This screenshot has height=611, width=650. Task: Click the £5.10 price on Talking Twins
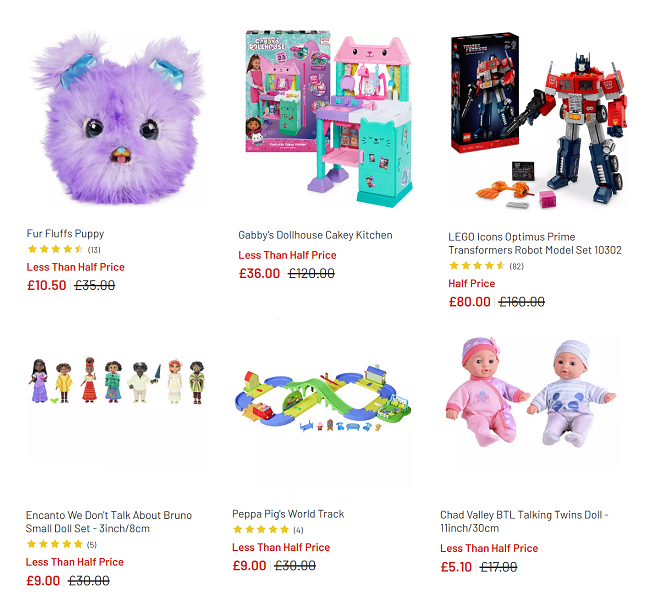(x=456, y=567)
